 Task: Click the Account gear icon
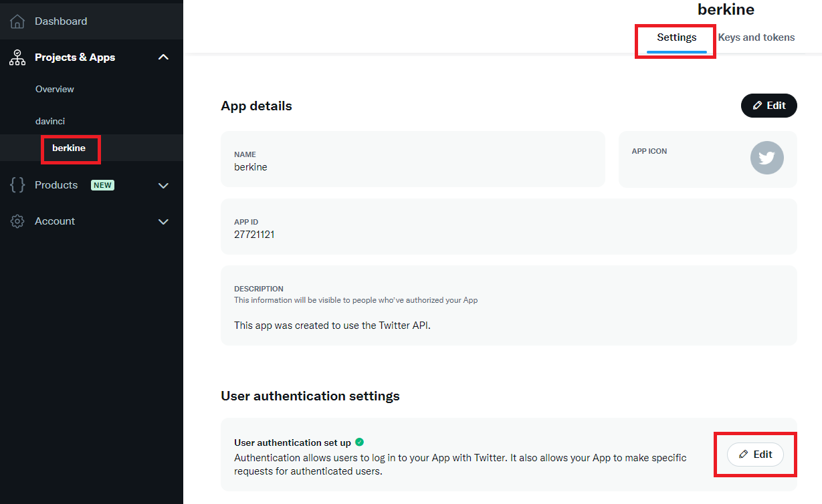17,221
